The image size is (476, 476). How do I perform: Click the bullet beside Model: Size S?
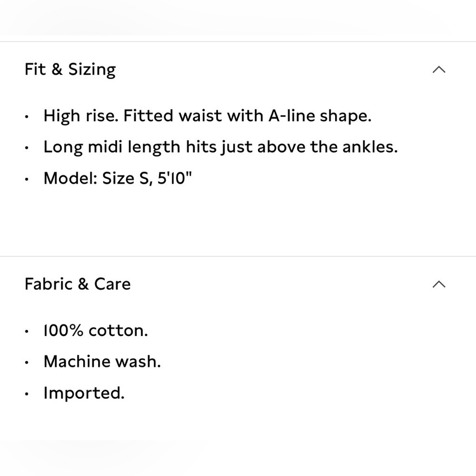[27, 179]
